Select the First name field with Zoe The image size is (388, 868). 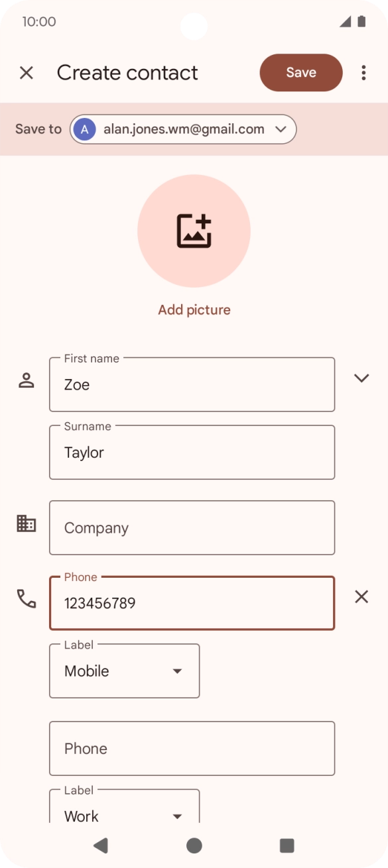click(192, 384)
